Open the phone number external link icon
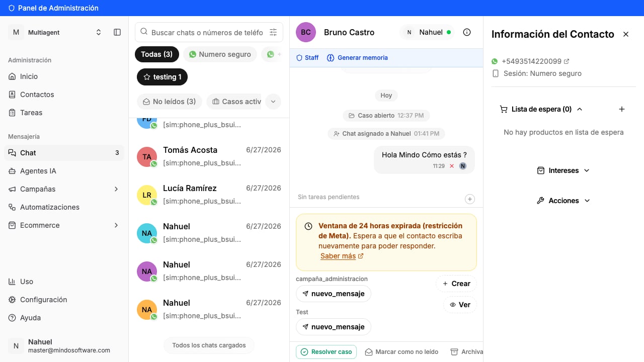Image resolution: width=644 pixels, height=362 pixels. click(567, 61)
